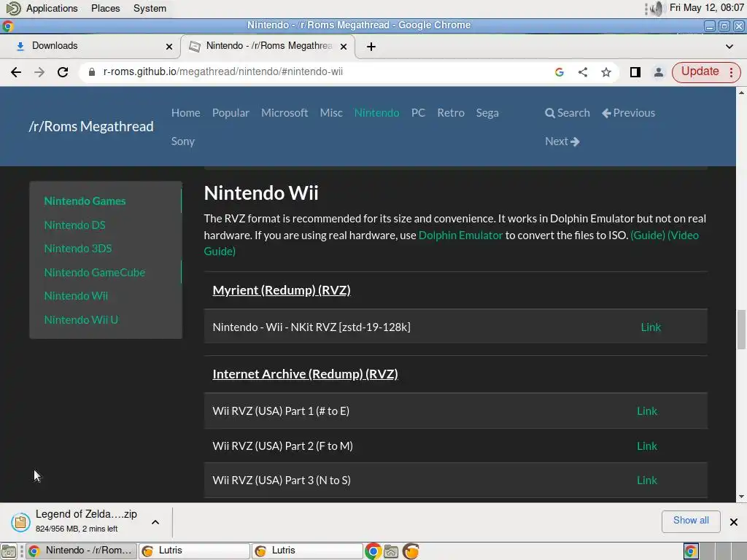The width and height of the screenshot is (747, 560).
Task: Open the tab search chevron dropdown
Action: click(729, 46)
